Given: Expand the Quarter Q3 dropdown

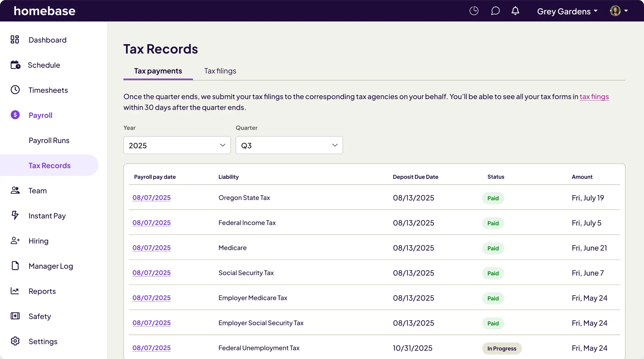Looking at the screenshot, I should 289,145.
